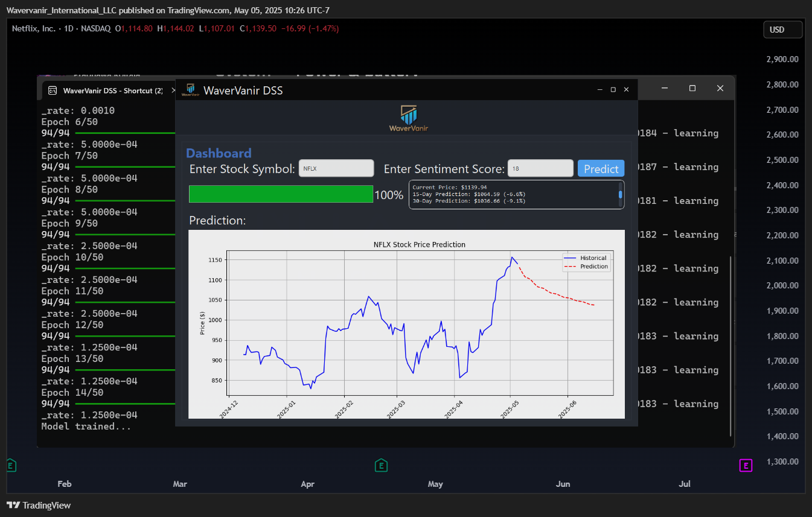Click the 'Enter Stock Symbol:' label
Screen dimensions: 812x517
point(242,169)
